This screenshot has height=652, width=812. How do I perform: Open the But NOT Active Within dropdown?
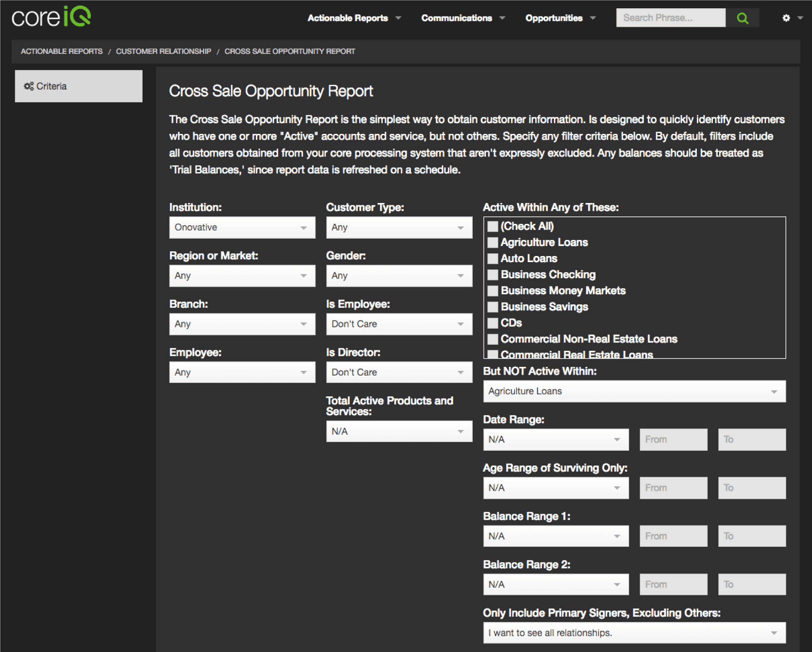tap(634, 391)
